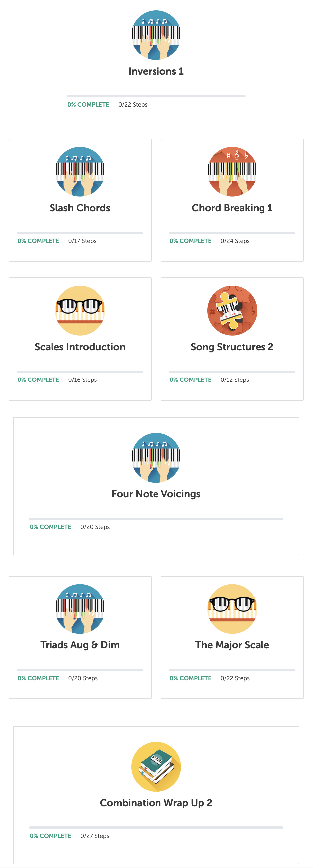Click the Four Note Voicings progress bar

tap(156, 519)
